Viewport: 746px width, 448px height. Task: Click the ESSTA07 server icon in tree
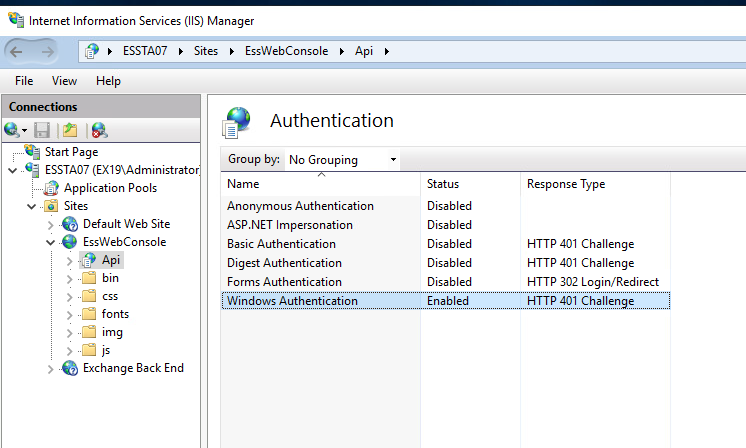32,170
